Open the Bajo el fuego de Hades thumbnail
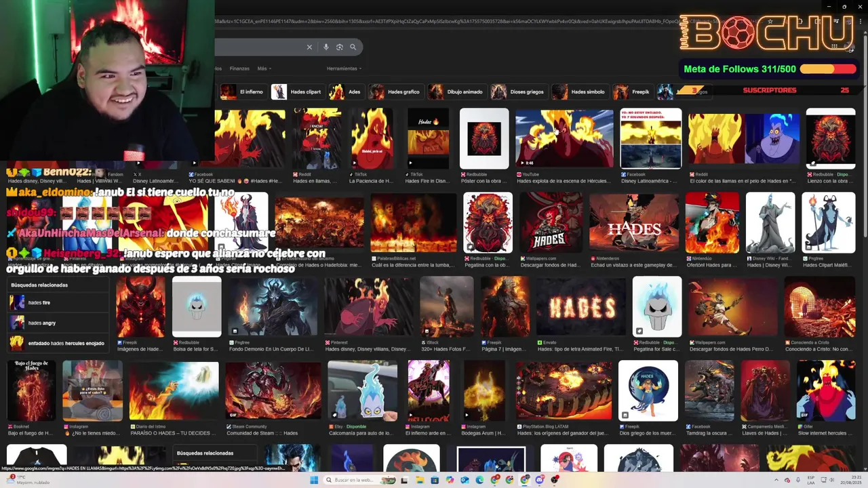Image resolution: width=868 pixels, height=488 pixels. [x=31, y=391]
